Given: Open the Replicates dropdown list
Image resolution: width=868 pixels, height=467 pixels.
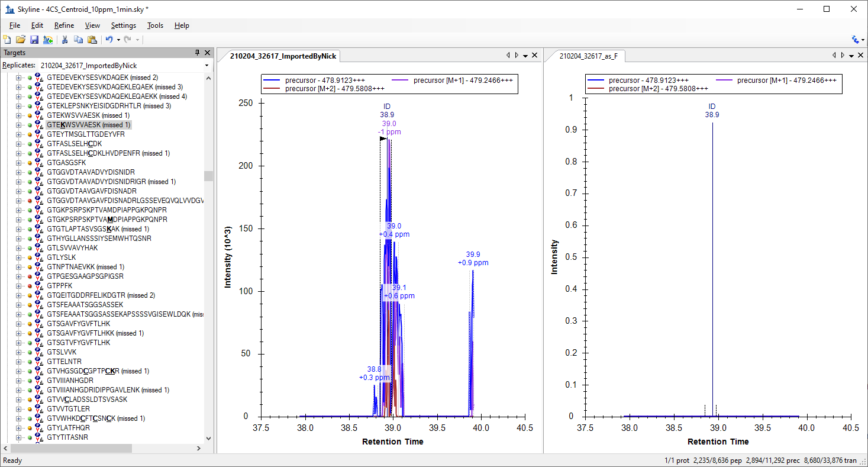Looking at the screenshot, I should pyautogui.click(x=206, y=66).
